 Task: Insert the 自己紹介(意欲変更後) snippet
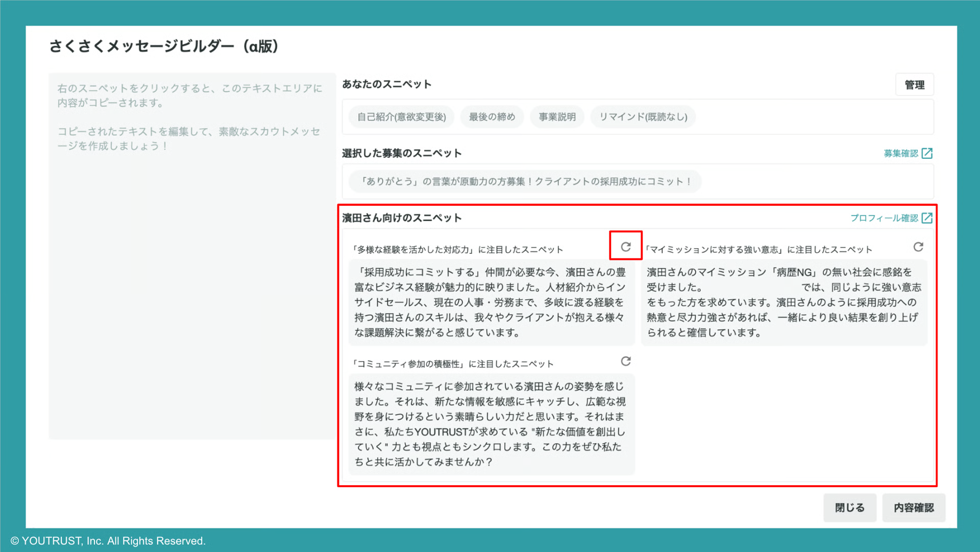point(401,117)
